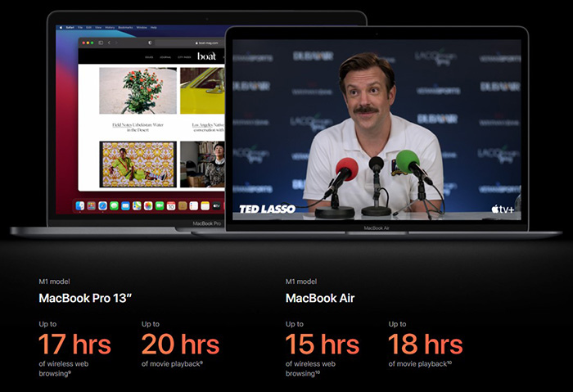Click the privacy report shield icon
The image size is (573, 392).
pos(150,43)
